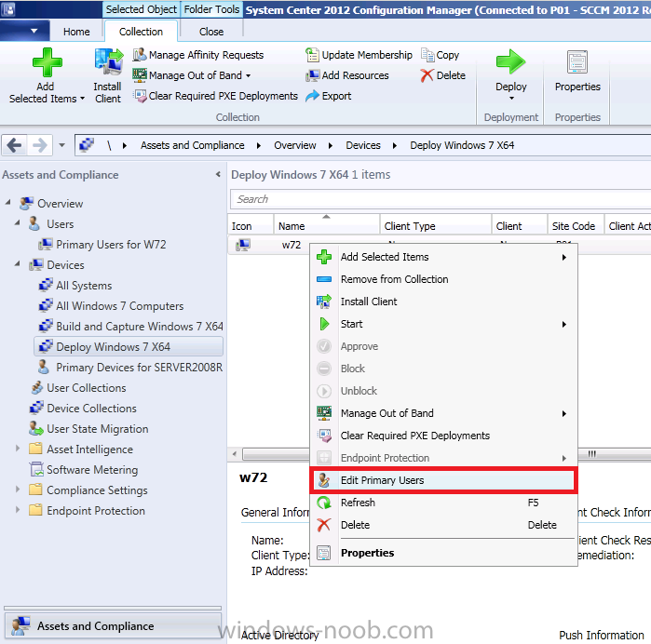Viewport: 651px width, 644px height.
Task: Choose Clear Required PXE Deployments context entry
Action: [x=443, y=436]
